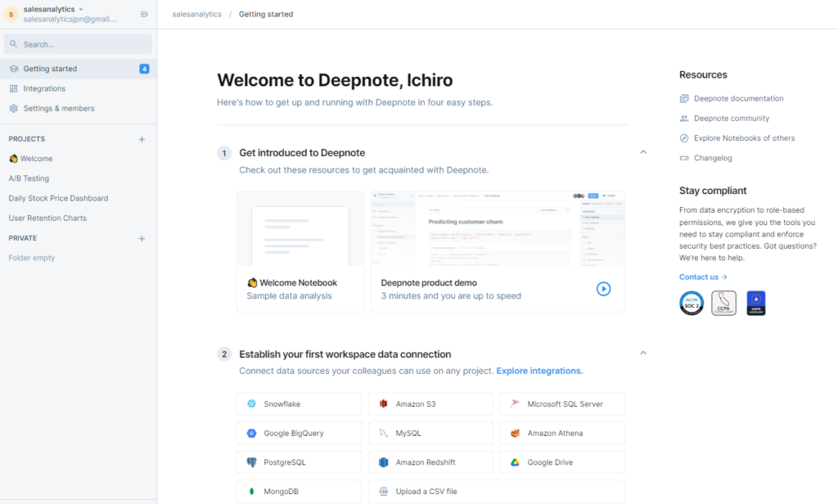Focus the Search input field
838x504 pixels.
point(78,44)
